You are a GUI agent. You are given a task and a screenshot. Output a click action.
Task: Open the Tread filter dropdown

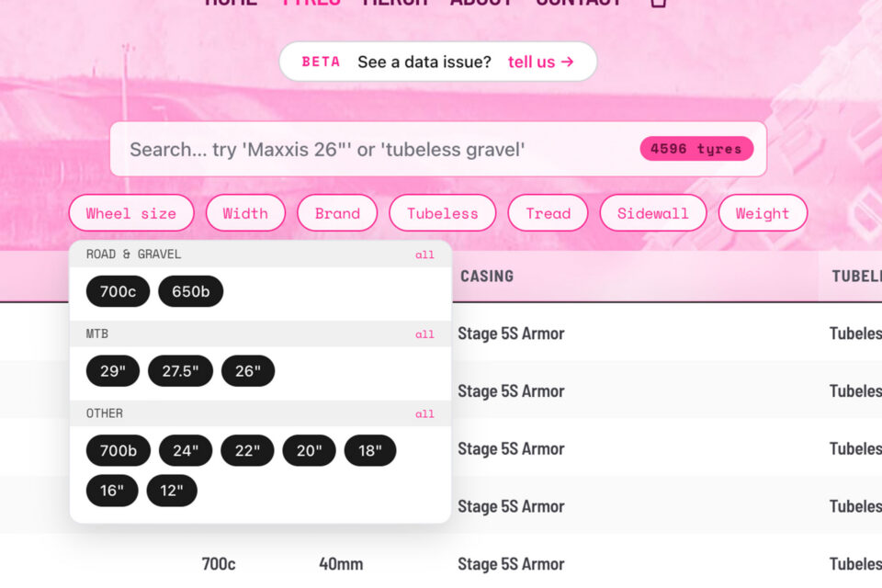(x=548, y=213)
